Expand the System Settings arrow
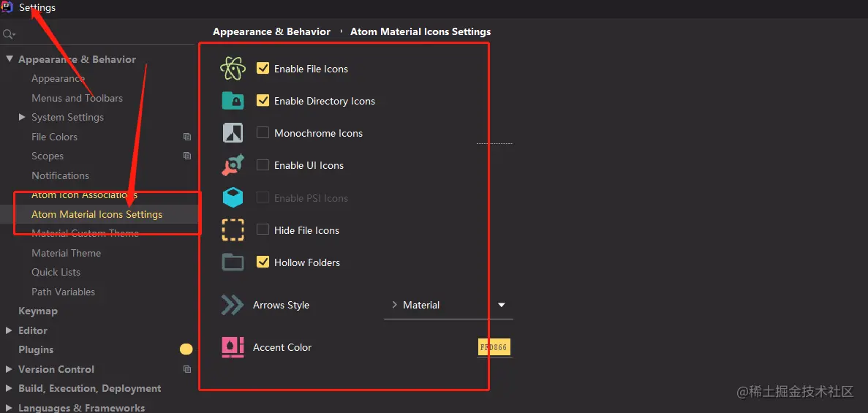The height and width of the screenshot is (413, 868). [22, 117]
